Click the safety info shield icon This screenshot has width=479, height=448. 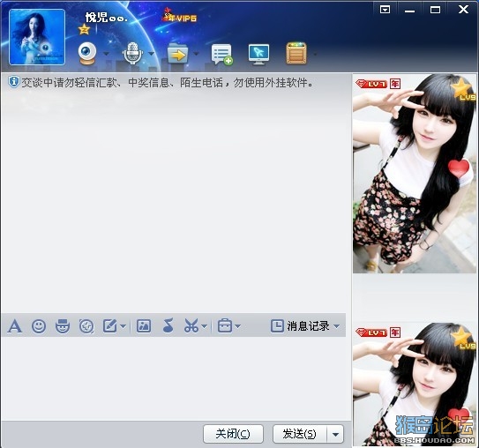(14, 82)
